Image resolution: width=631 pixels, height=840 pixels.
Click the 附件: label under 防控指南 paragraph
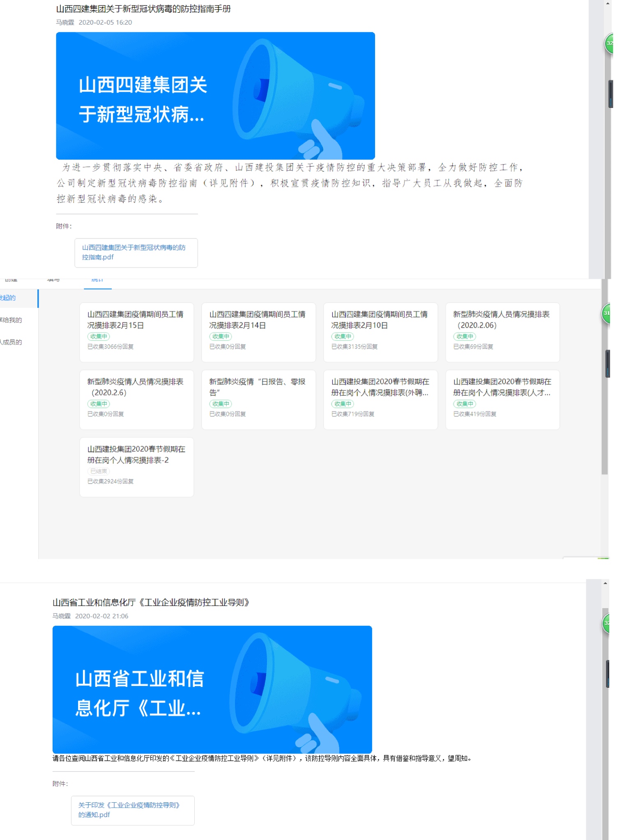point(64,226)
